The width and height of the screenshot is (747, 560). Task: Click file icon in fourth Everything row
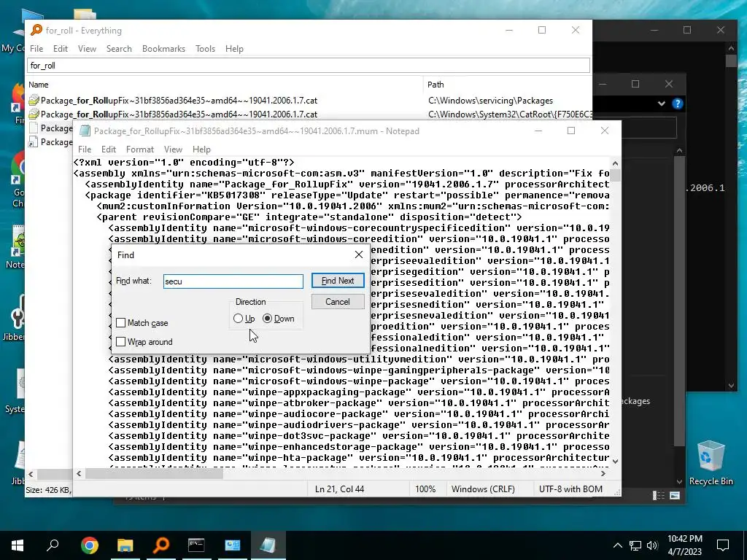34,142
